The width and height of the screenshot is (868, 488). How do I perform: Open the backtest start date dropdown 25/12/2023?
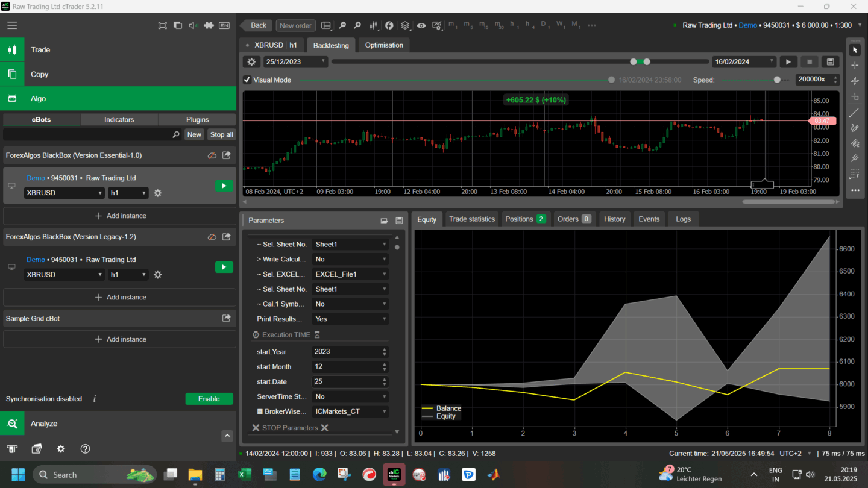(295, 61)
